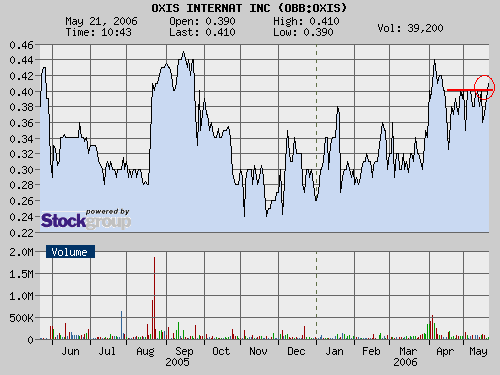The width and height of the screenshot is (500, 375).
Task: Click the 2005 year label
Action: point(177,362)
